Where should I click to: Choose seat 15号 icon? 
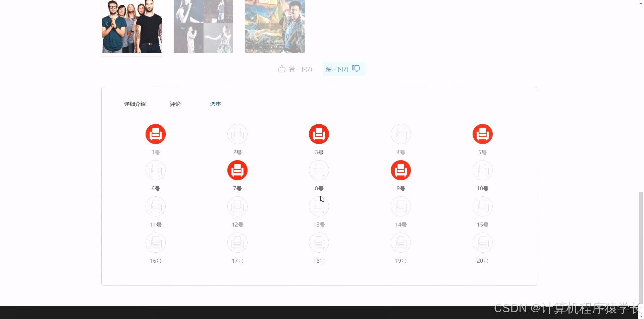click(483, 206)
